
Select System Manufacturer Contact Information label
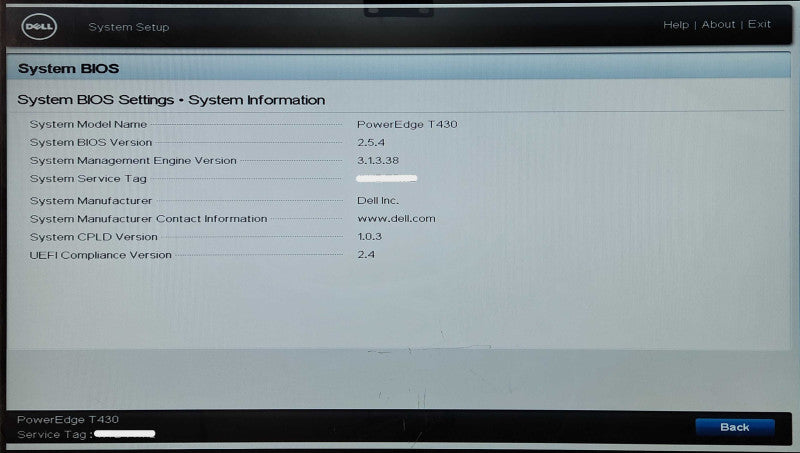148,218
